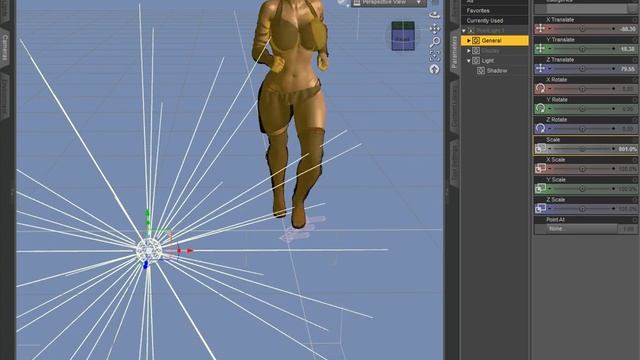Show the Favorites parameter filter

(478, 11)
